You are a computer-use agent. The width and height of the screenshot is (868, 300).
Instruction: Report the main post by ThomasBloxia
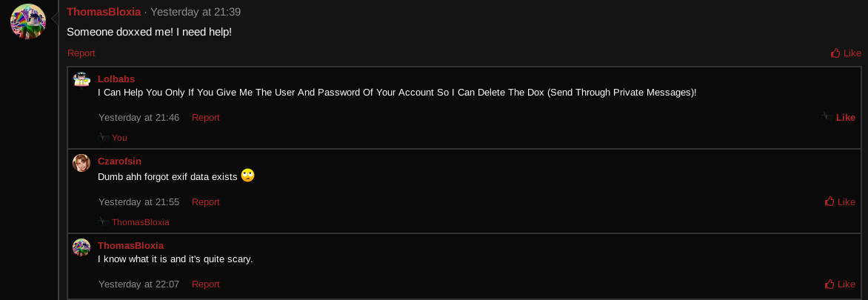81,53
